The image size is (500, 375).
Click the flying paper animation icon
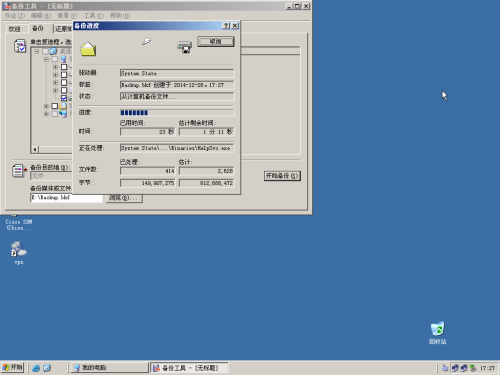pos(146,41)
